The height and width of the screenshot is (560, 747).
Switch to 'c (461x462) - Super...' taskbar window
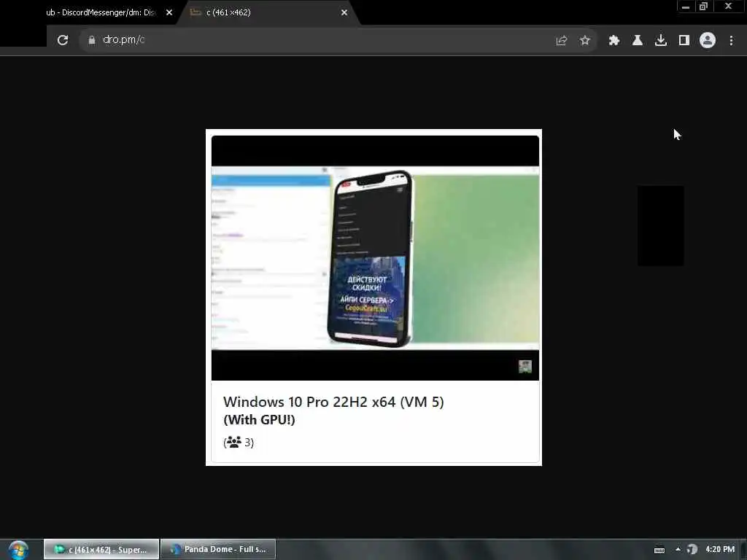click(101, 550)
